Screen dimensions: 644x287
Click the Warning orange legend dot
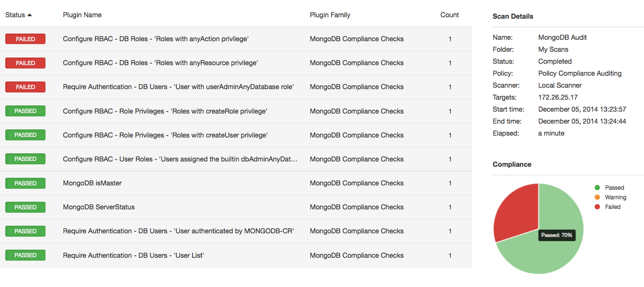click(597, 197)
